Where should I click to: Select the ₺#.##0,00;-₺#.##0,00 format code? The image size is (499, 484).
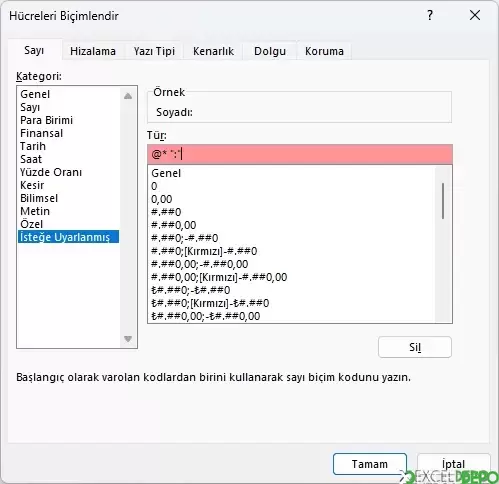tap(292, 316)
